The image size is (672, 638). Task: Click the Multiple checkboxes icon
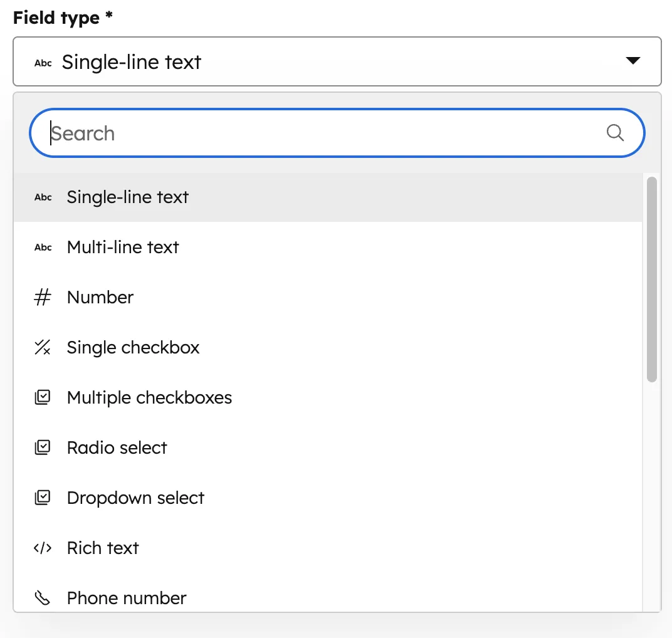pos(42,397)
